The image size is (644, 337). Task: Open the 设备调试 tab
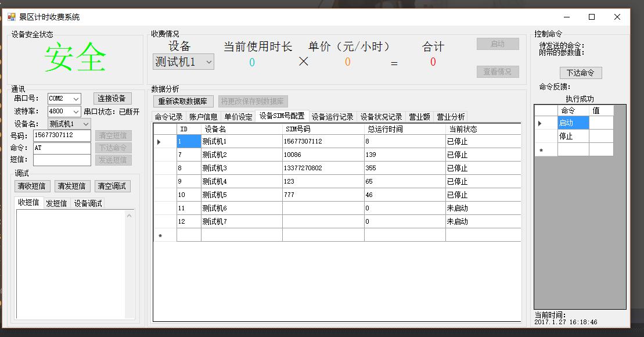click(88, 203)
